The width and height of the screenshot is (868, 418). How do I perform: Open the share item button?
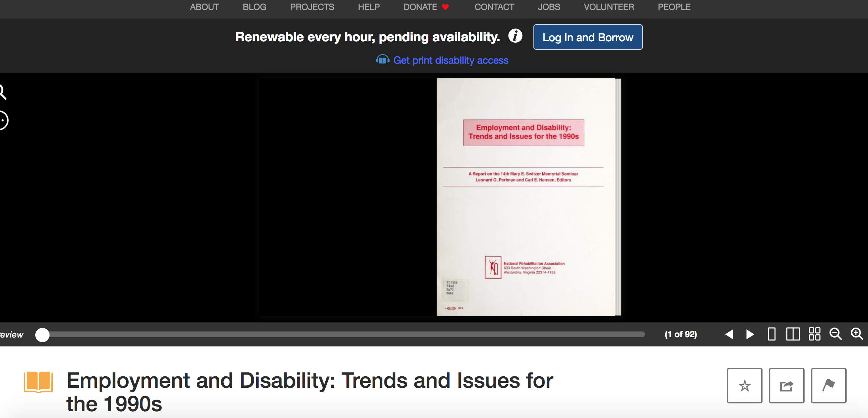click(786, 386)
